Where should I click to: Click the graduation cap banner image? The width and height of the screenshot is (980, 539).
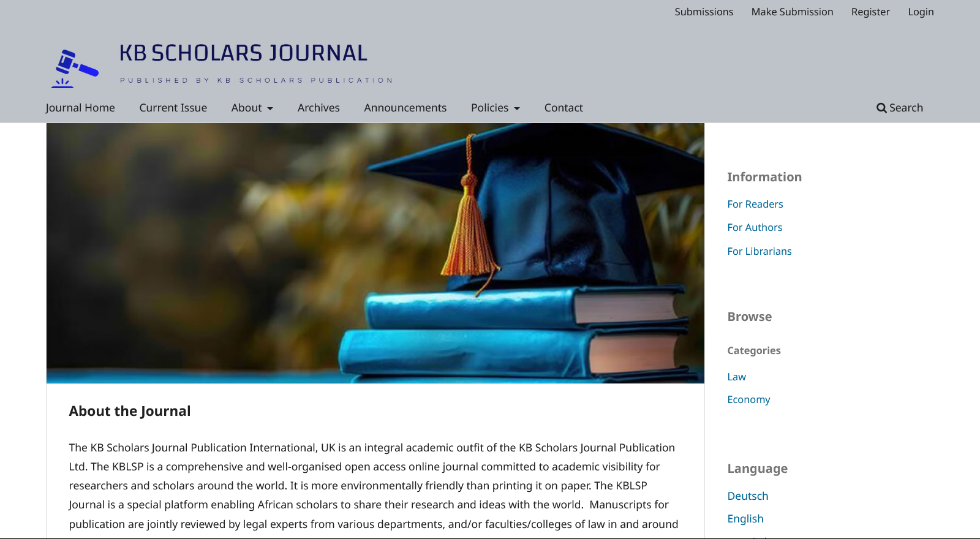pos(375,253)
